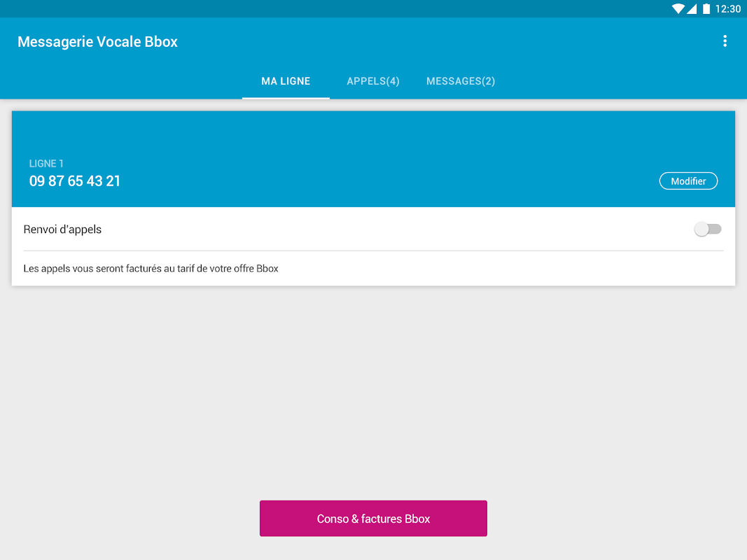Click the Messagerie Vocale Bbox title

click(x=97, y=41)
